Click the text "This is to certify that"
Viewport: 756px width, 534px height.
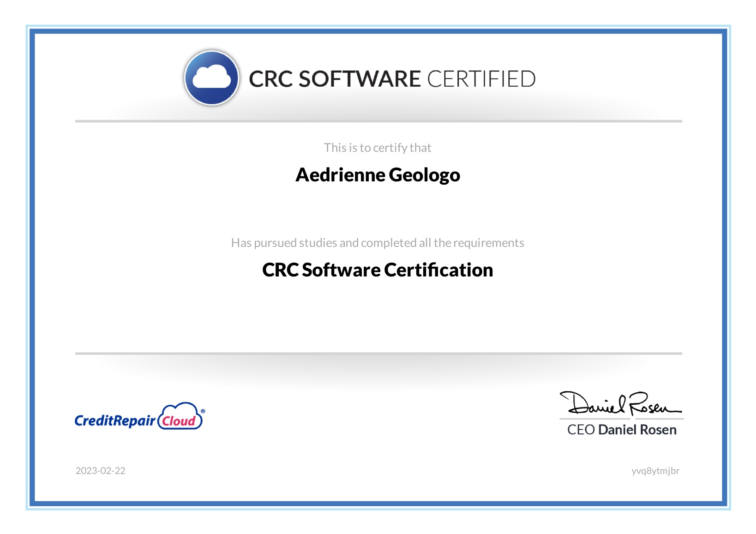tap(378, 148)
